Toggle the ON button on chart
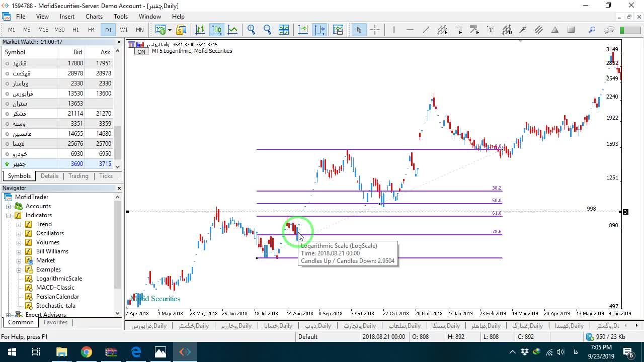Image resolution: width=644 pixels, height=362 pixels. coord(141,52)
